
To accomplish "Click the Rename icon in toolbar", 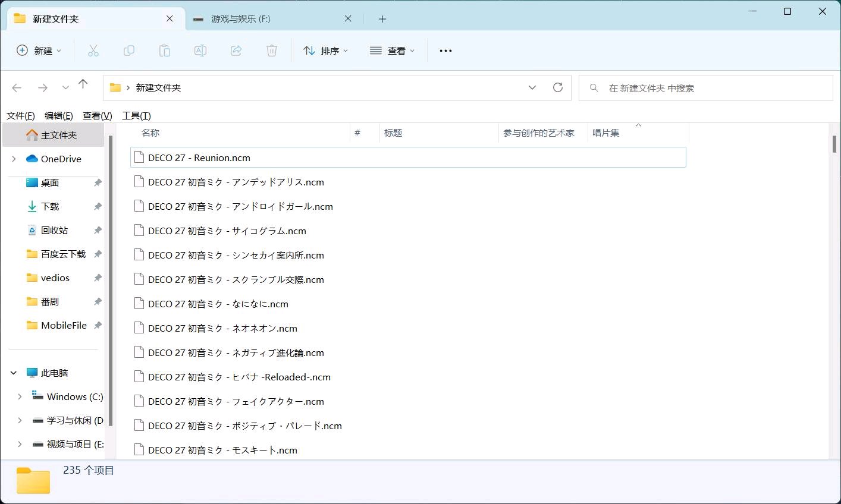I will [x=200, y=51].
